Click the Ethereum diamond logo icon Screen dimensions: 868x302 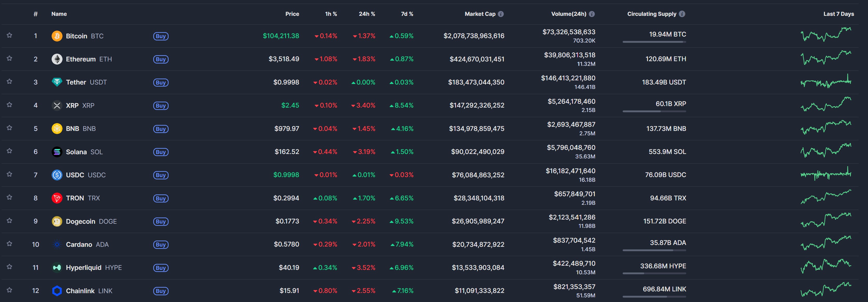pos(57,59)
